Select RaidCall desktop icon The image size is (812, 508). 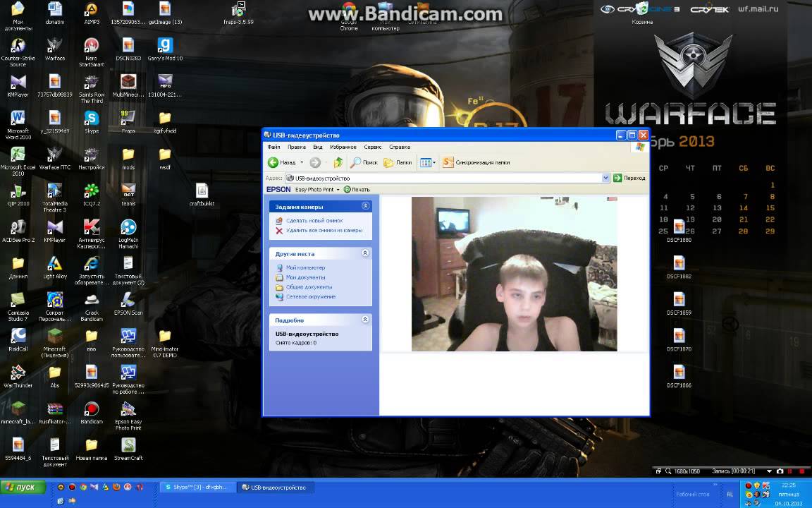click(18, 340)
